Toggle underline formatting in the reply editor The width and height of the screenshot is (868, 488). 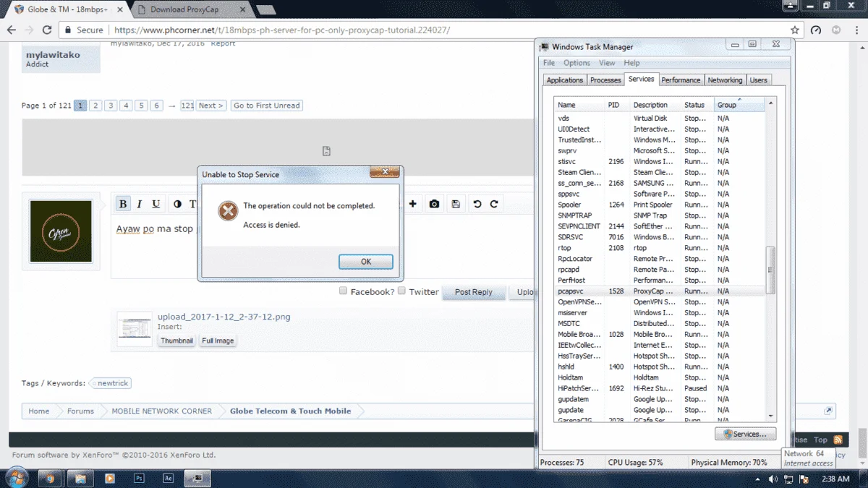(156, 204)
